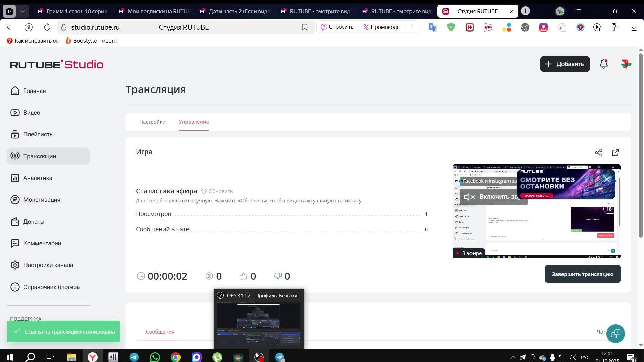Click the share icon on broadcast card
This screenshot has height=362, width=644.
click(x=599, y=153)
